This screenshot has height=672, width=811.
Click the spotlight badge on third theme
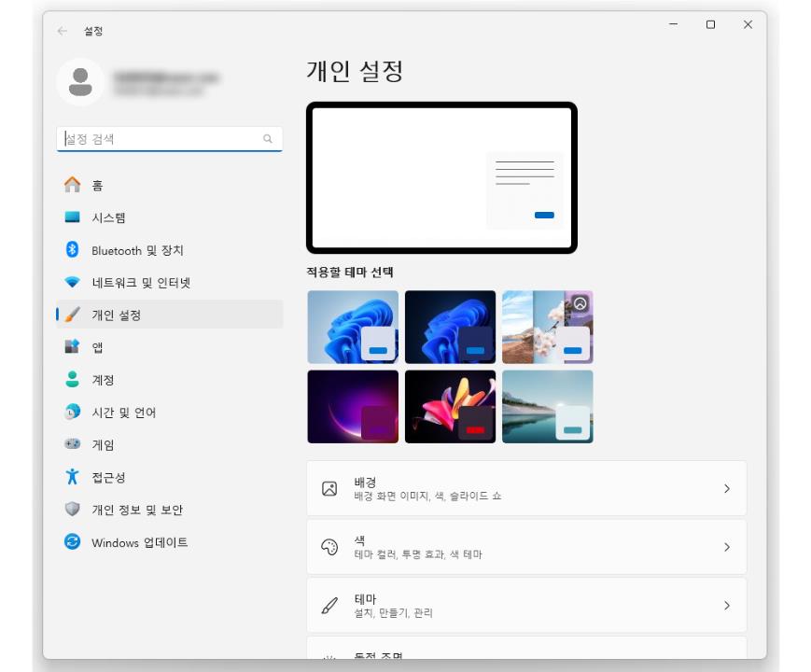click(x=580, y=303)
